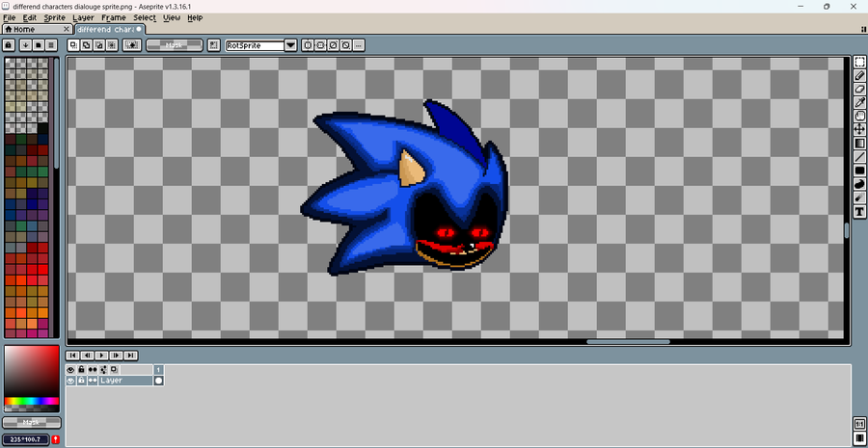Open the Frame menu
Image resolution: width=868 pixels, height=448 pixels.
tap(114, 17)
